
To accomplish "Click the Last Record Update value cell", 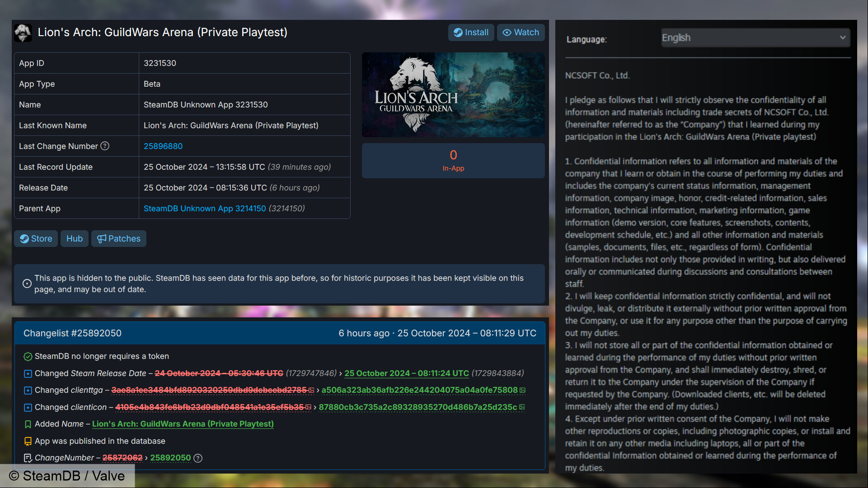I will (244, 167).
